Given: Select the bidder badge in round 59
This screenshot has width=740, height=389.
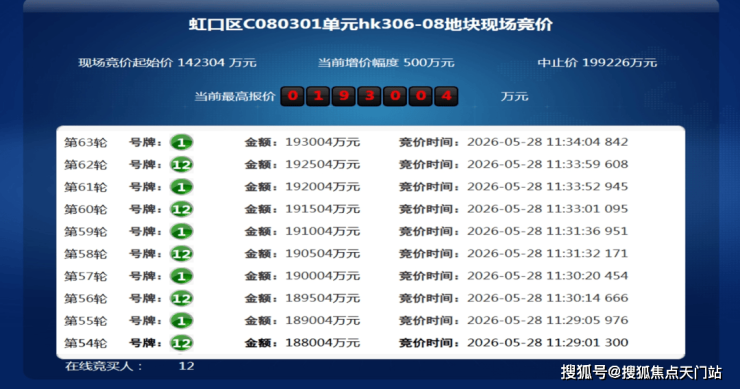Looking at the screenshot, I should pos(181,231).
